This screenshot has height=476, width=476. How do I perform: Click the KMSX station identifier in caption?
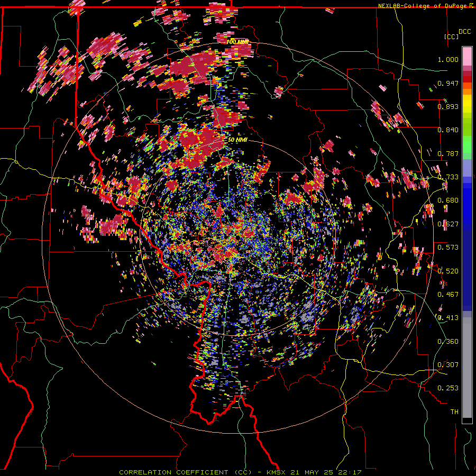pos(277,472)
